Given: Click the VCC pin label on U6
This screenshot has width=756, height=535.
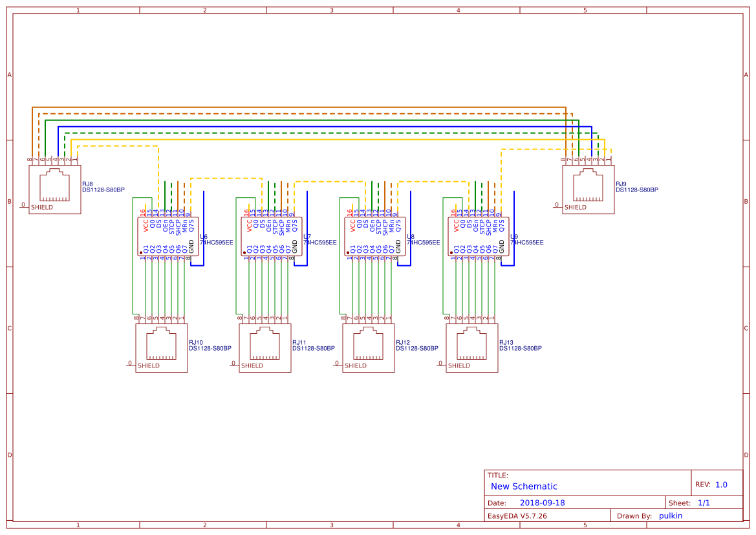Looking at the screenshot, I should [x=144, y=224].
